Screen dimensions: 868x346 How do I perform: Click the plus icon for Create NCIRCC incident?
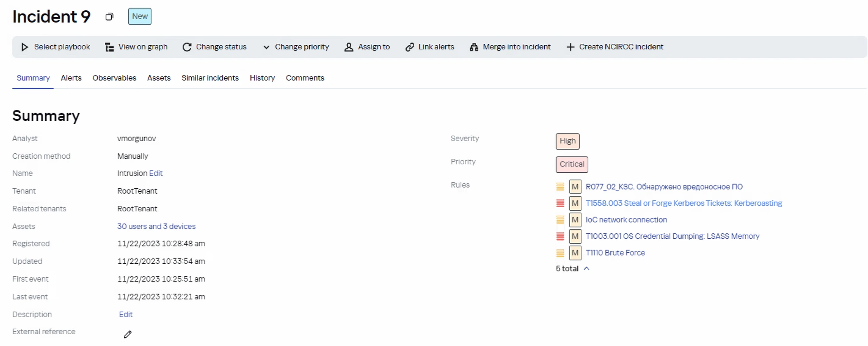[571, 47]
